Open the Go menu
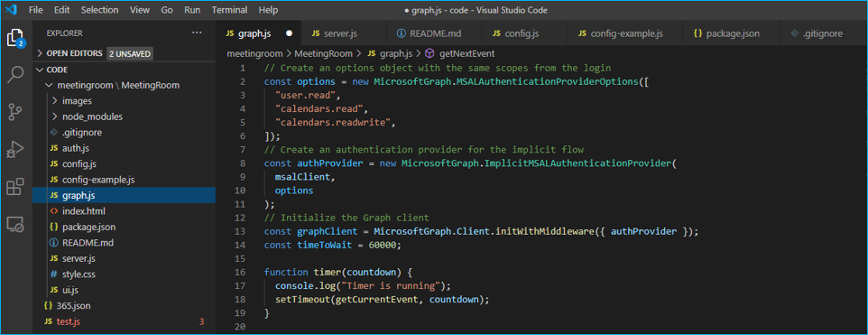 (167, 10)
